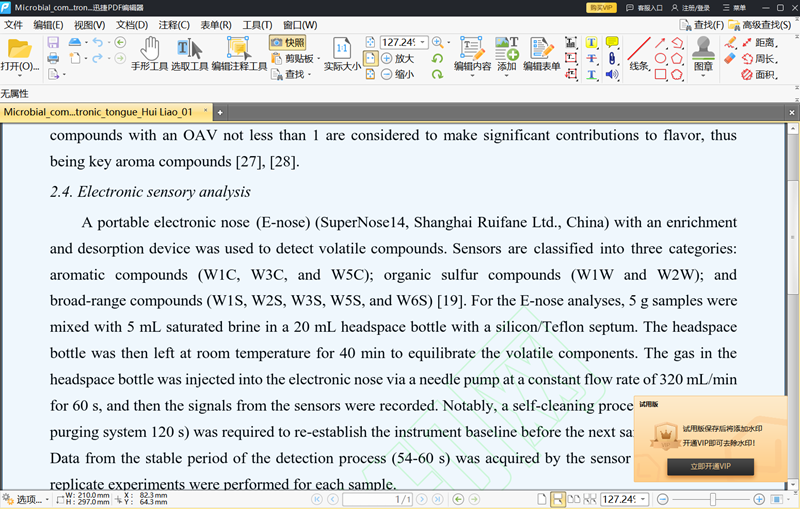
Task: Open status bar zoom percentage dropdown
Action: pos(643,499)
